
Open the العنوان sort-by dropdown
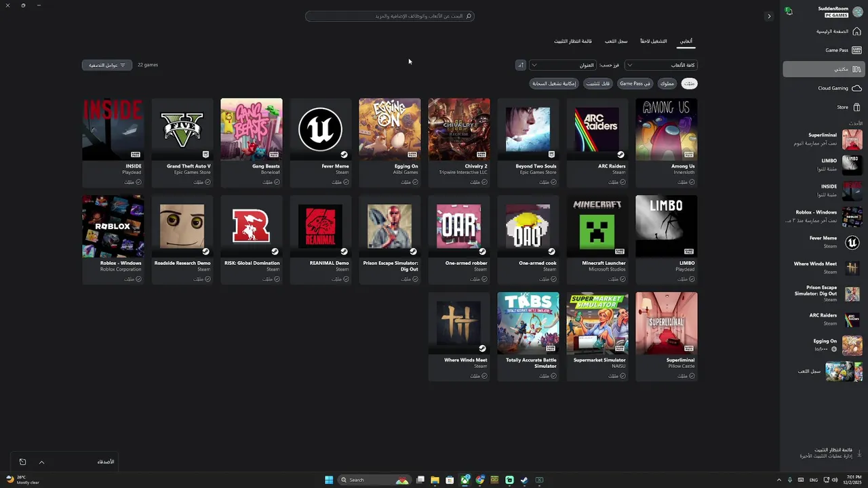(x=563, y=65)
